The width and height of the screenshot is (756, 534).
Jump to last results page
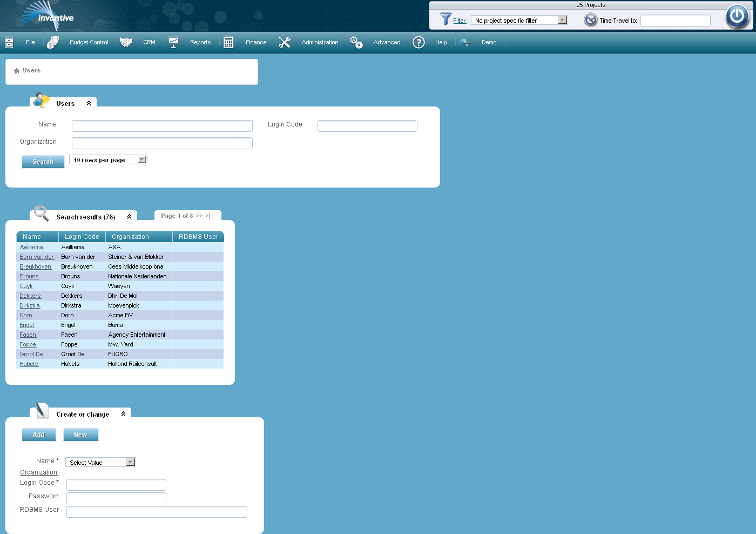click(x=207, y=216)
